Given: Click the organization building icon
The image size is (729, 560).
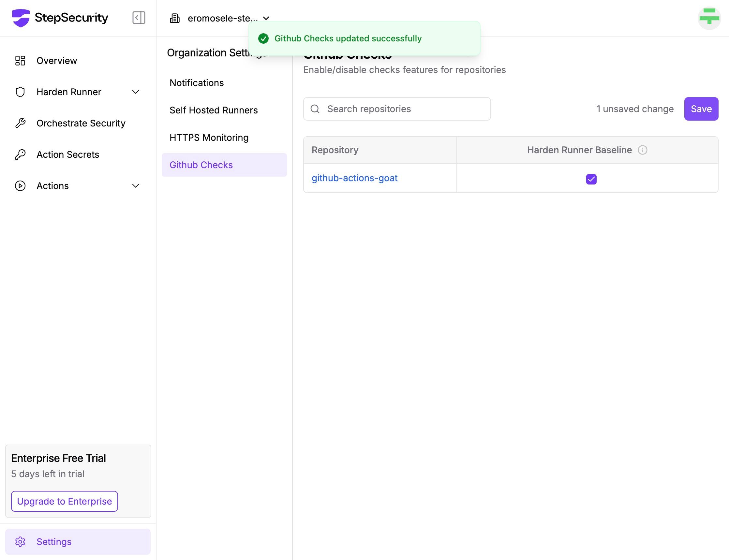Looking at the screenshot, I should [x=175, y=18].
